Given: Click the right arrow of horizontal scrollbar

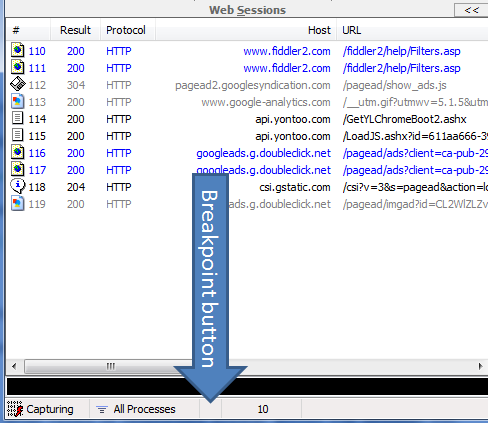Looking at the screenshot, I should [480, 366].
